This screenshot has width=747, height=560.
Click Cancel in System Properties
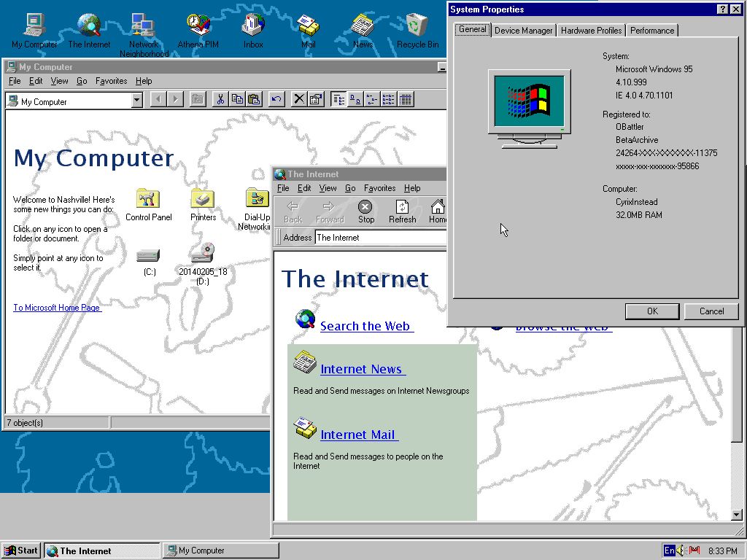(711, 311)
